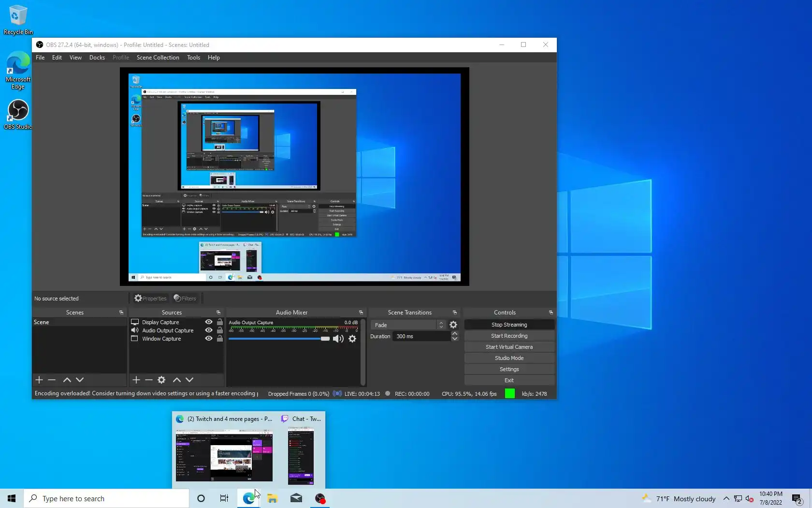
Task: Mute the Audio Output Capture channel
Action: coord(338,339)
